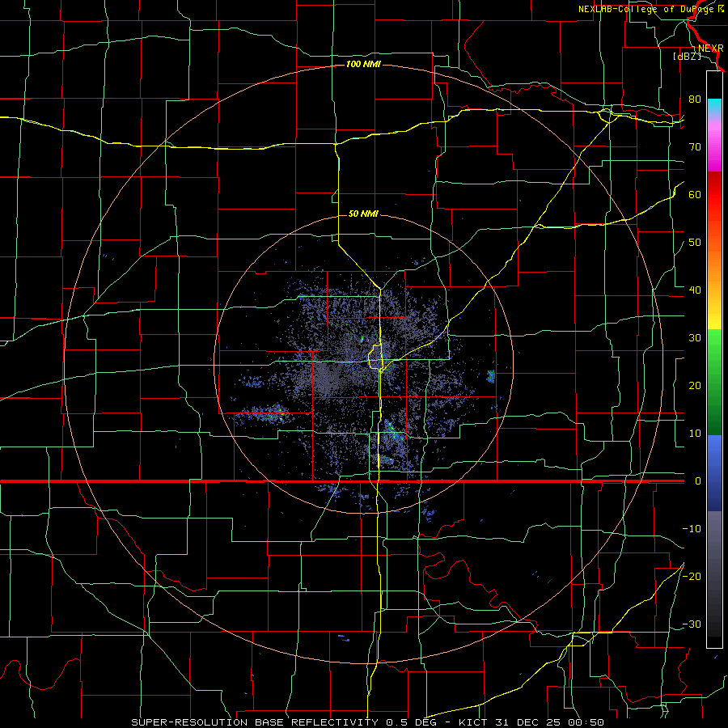
Task: Click the 50 NMI range ring label
Action: click(363, 214)
